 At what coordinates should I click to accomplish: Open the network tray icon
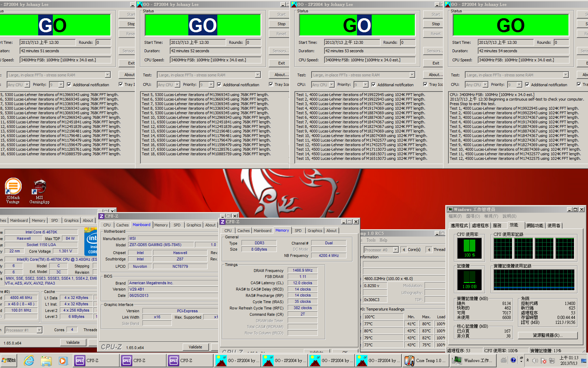552,360
